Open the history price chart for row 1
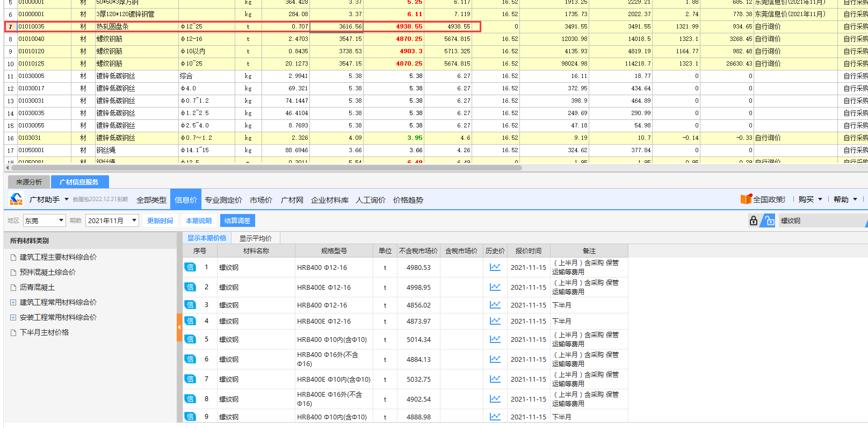 495,267
